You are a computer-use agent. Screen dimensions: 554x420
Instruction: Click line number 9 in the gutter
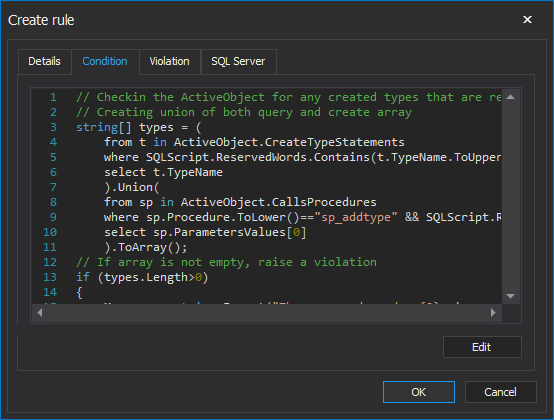pos(53,217)
